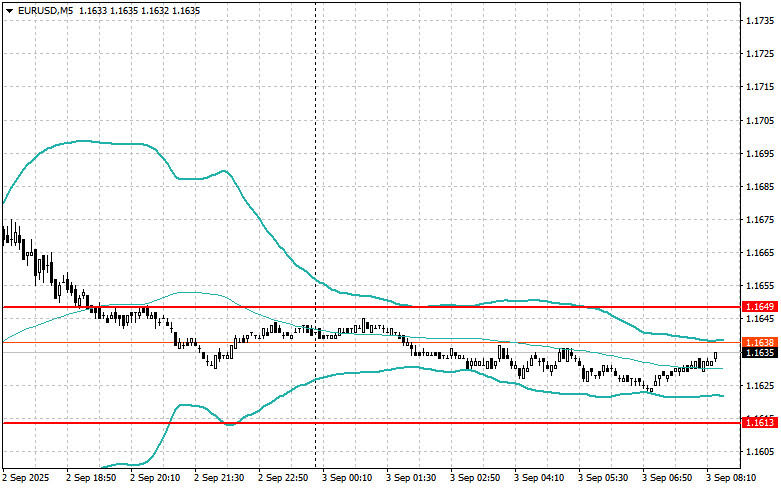Click the last candlestick on the chart
This screenshot has height=489, width=781.
[716, 357]
